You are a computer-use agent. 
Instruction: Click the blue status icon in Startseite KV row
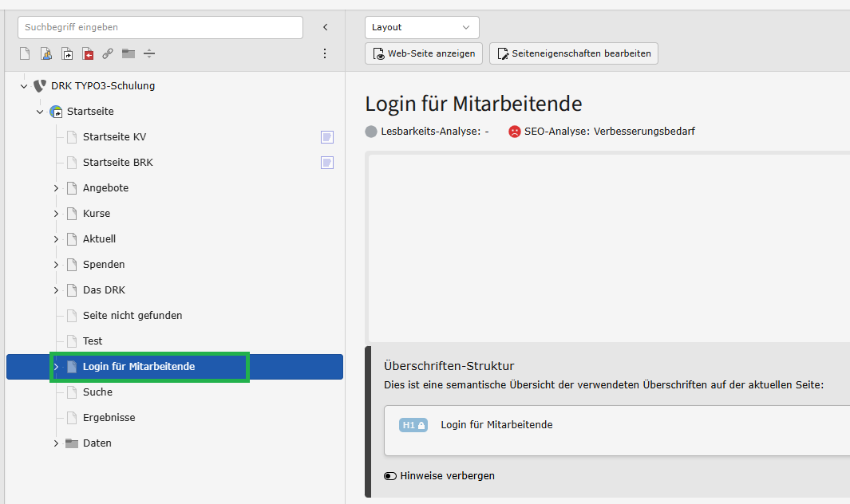pyautogui.click(x=327, y=137)
